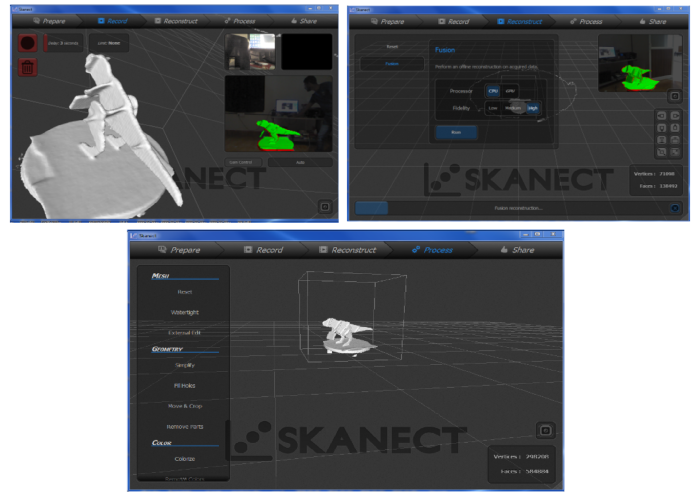Click Reset in the Reconstruct side list
700x500 pixels.
pos(392,46)
